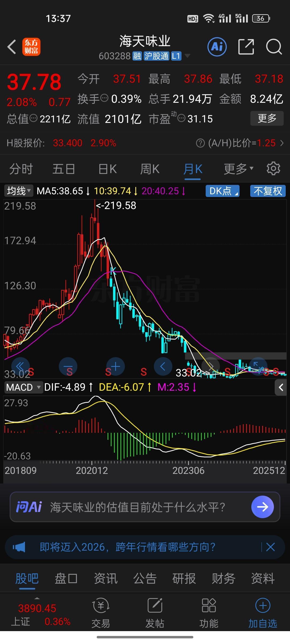
Task: Tap the share icon in header
Action: [246, 47]
